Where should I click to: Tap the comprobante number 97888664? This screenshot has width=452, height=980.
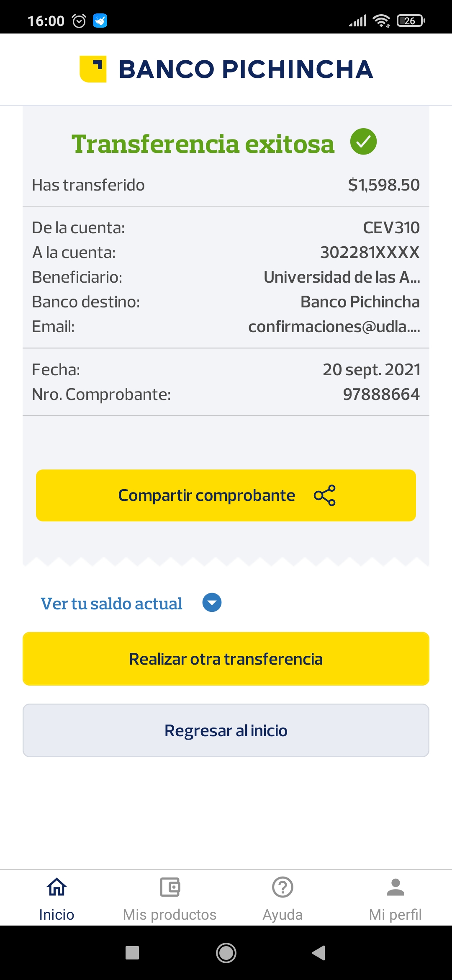[381, 395]
